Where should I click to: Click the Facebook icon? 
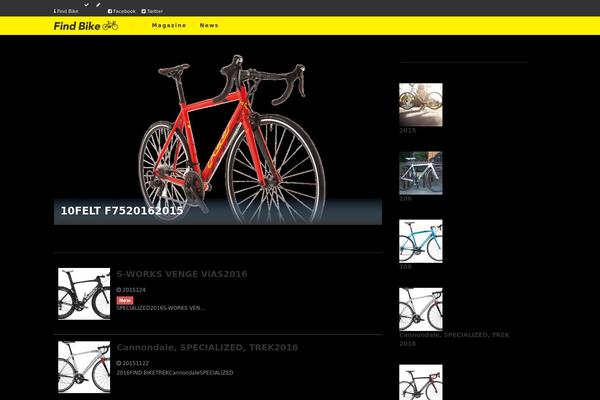110,11
